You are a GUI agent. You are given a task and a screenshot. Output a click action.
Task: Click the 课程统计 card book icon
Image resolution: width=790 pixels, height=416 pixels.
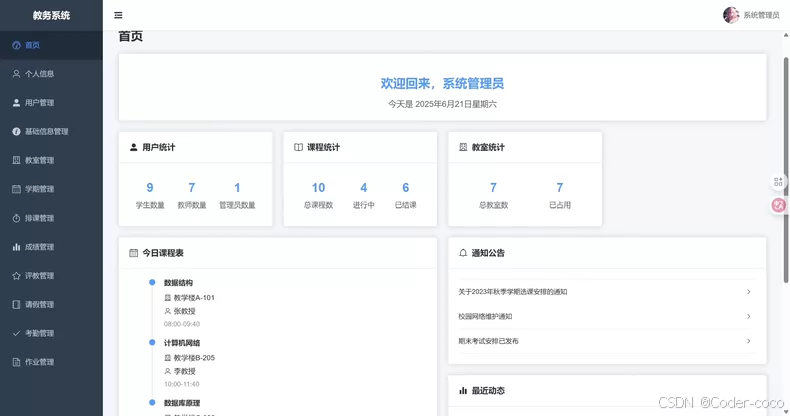298,147
